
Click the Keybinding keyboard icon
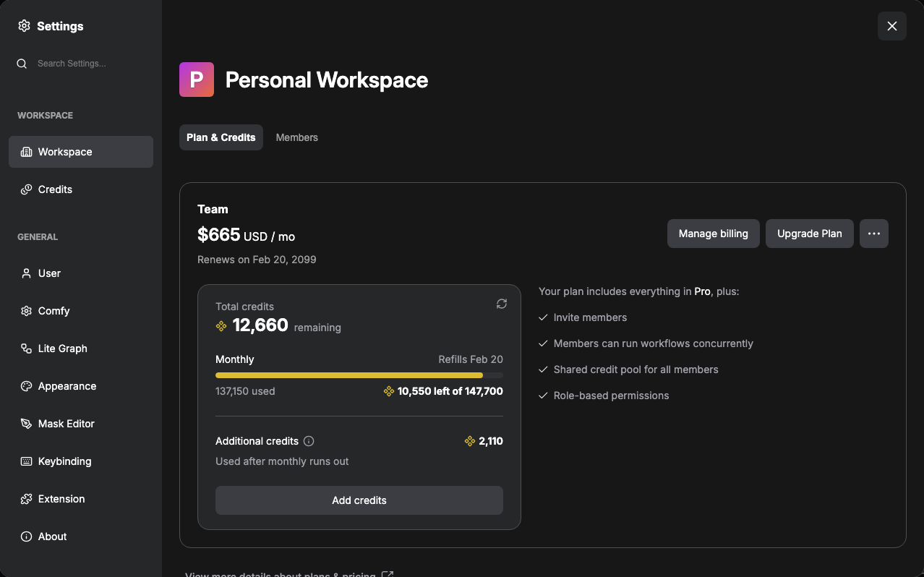coord(27,461)
